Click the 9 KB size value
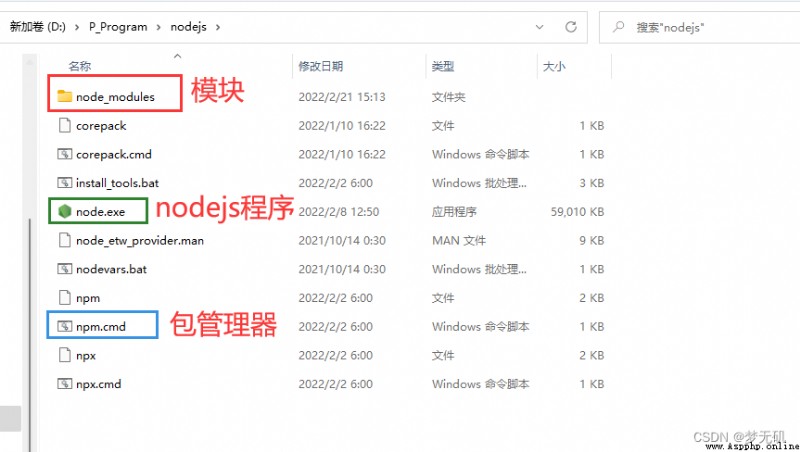Screen dimensions: 800x452 tap(591, 240)
